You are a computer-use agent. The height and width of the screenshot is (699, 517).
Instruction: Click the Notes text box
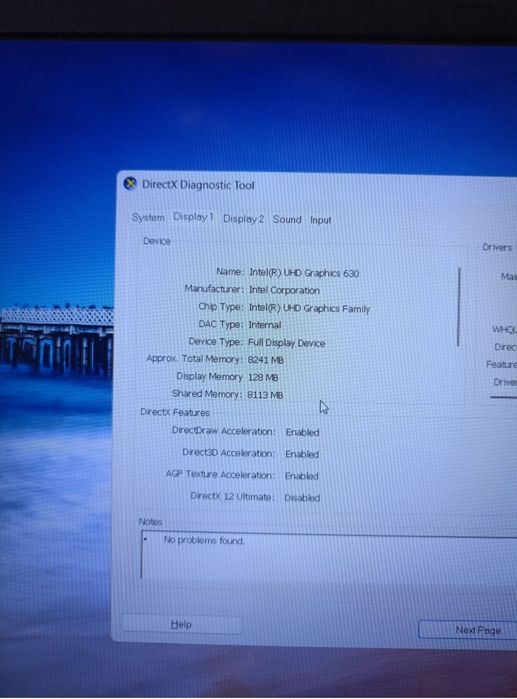(x=329, y=555)
